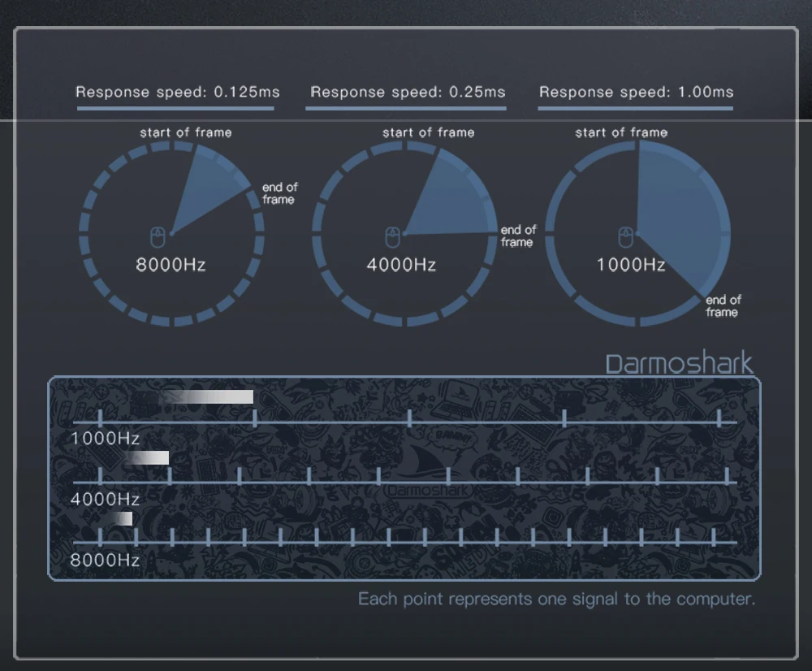Image resolution: width=812 pixels, height=671 pixels.
Task: Click the 8000Hz label inside the left dial
Action: (171, 265)
